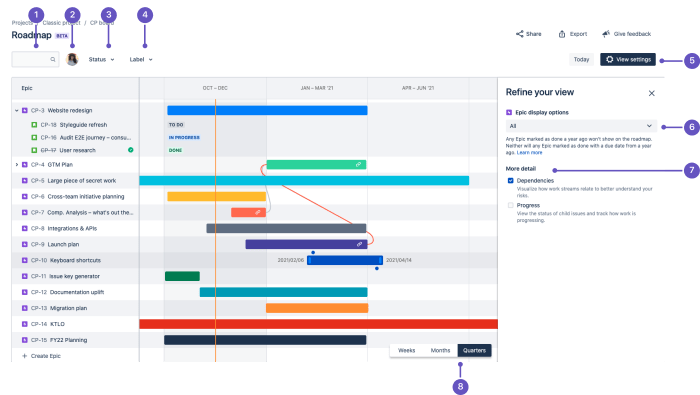700x395 pixels.
Task: Select the blue Website redesign bar
Action: click(267, 110)
